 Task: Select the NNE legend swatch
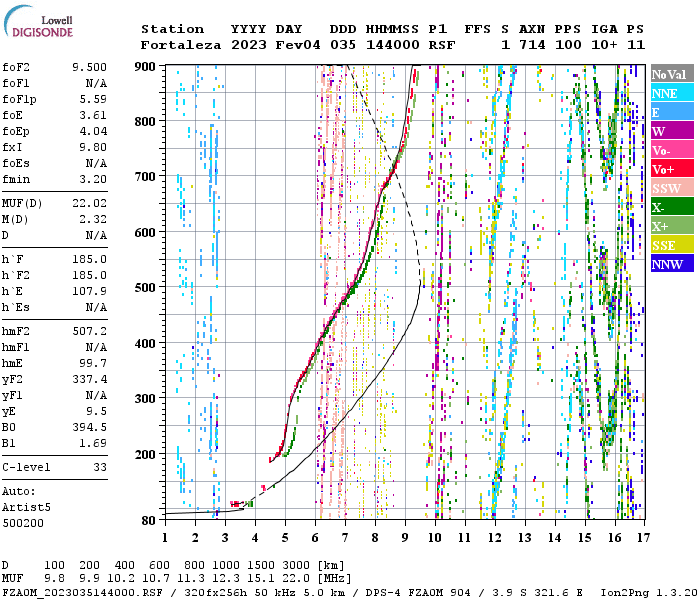point(672,93)
